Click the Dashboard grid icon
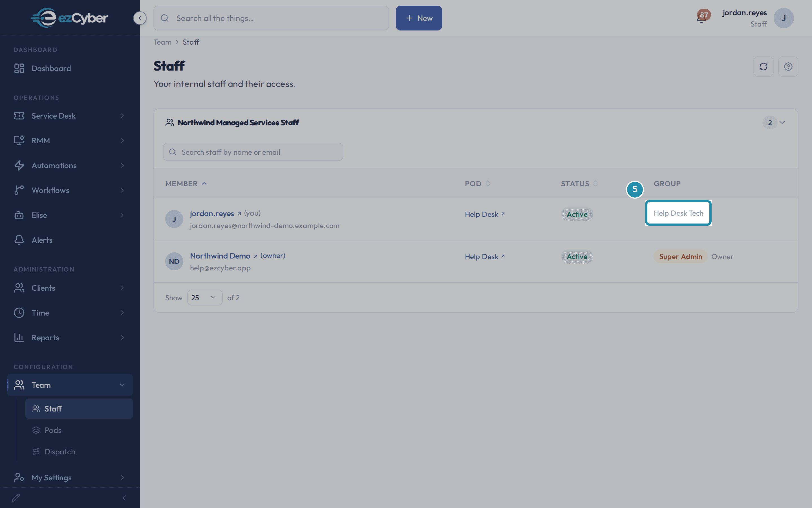The height and width of the screenshot is (508, 812). tap(19, 68)
